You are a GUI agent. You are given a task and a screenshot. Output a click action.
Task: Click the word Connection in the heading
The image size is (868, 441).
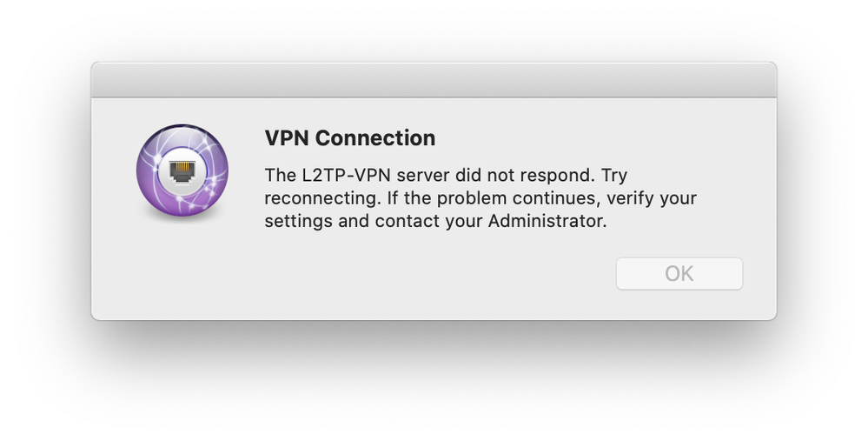(x=374, y=138)
